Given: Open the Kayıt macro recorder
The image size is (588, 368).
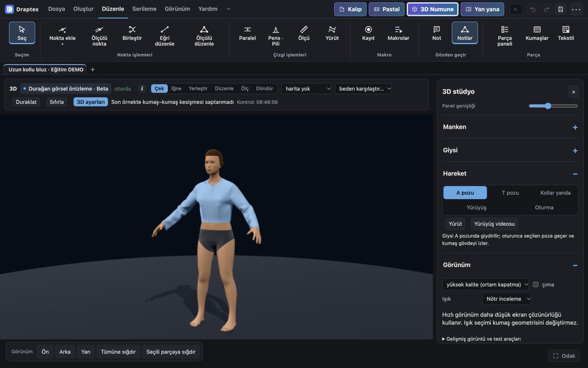Looking at the screenshot, I should [x=368, y=33].
